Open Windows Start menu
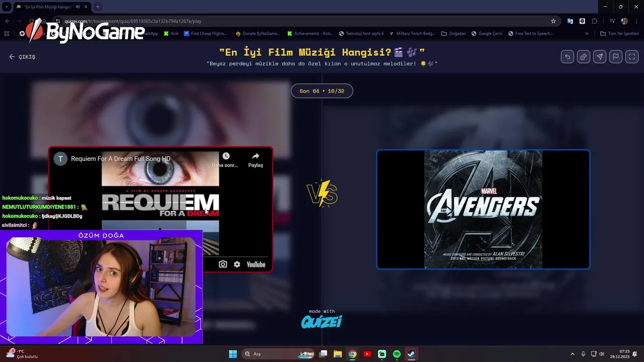This screenshot has height=362, width=644. (x=232, y=354)
